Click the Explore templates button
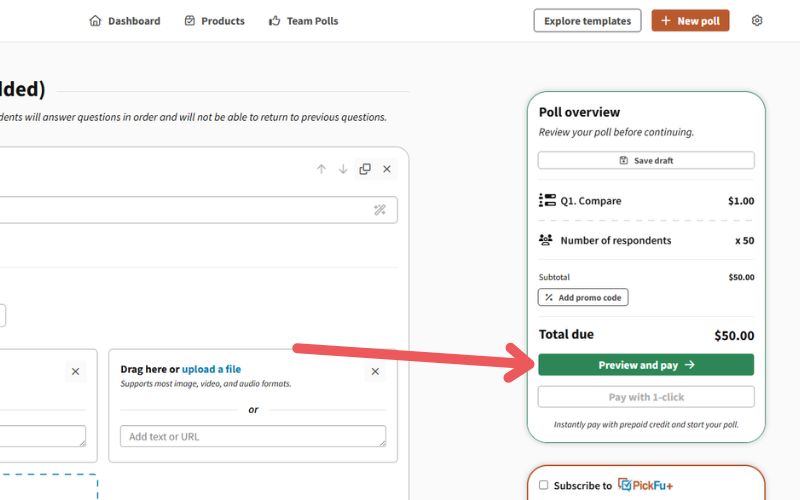This screenshot has height=500, width=800. 587,21
